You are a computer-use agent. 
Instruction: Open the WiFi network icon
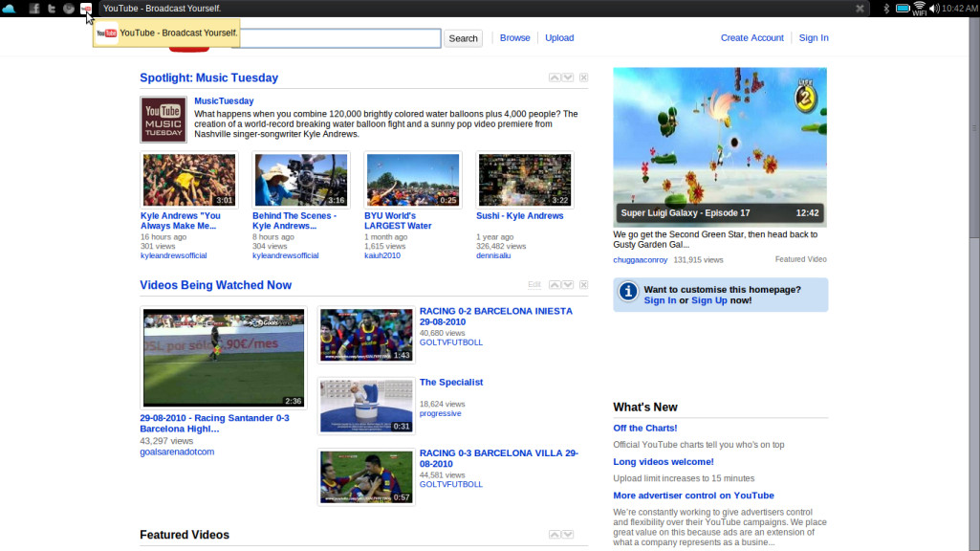920,8
